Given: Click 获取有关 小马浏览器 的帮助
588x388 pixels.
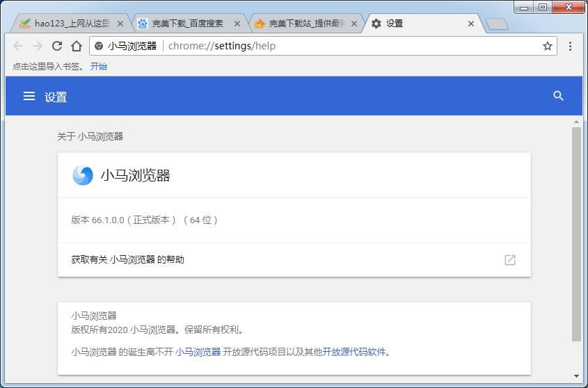Looking at the screenshot, I should 128,259.
